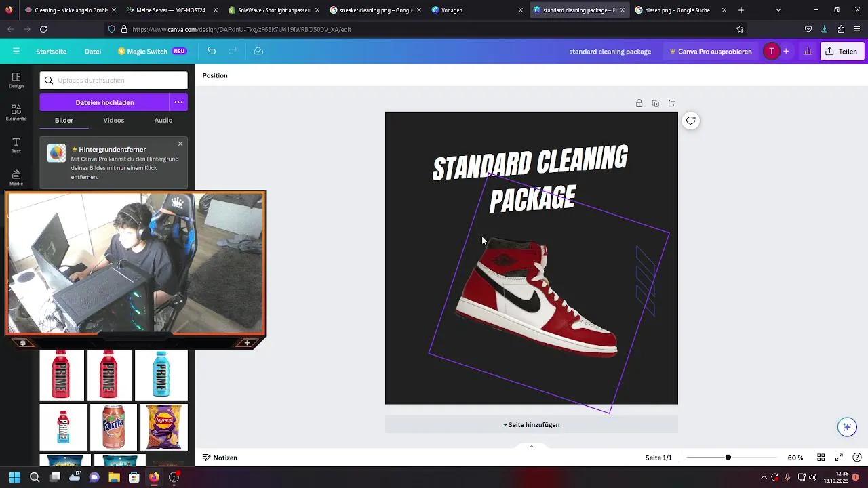Show hidden system tray icons
The width and height of the screenshot is (868, 488).
tap(764, 477)
